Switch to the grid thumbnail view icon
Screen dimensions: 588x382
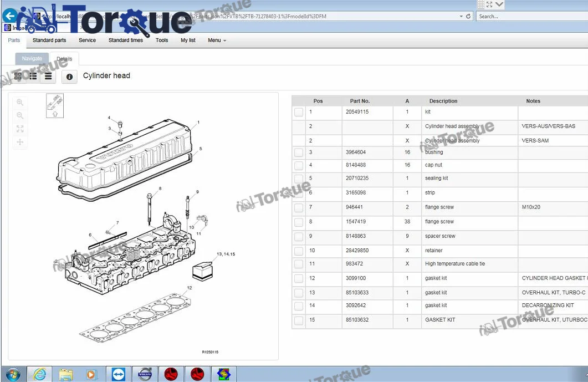point(18,76)
